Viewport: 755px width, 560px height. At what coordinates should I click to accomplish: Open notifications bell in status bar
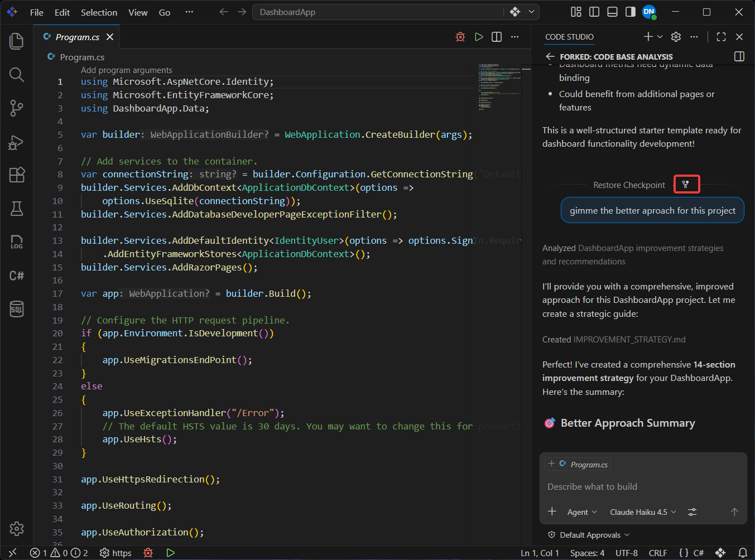click(x=743, y=553)
